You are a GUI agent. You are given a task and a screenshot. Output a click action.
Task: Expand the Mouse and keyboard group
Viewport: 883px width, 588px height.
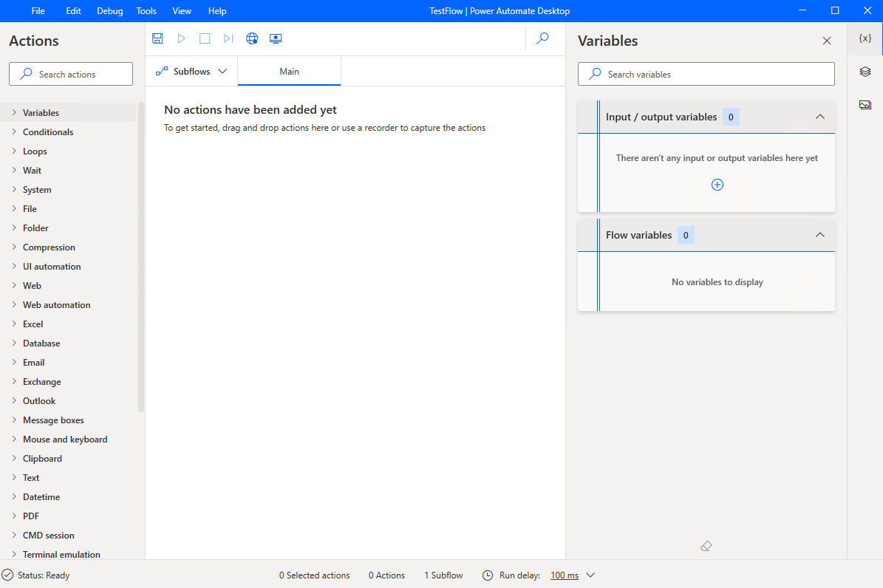(x=14, y=440)
